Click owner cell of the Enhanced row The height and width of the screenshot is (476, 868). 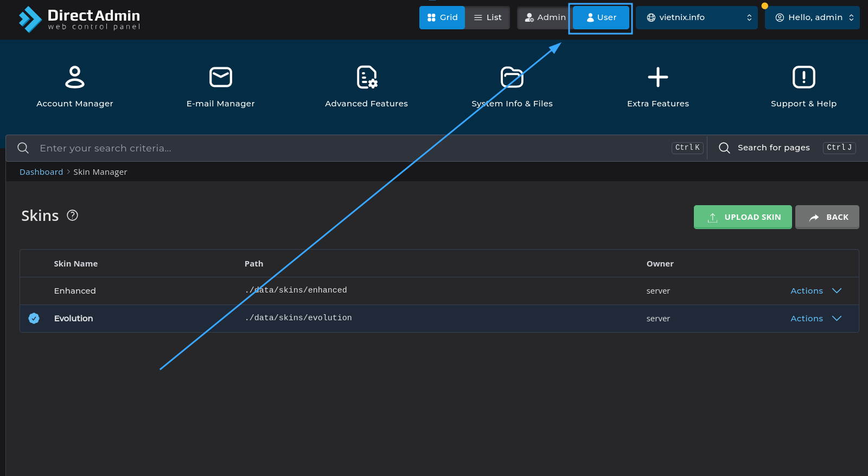(658, 291)
